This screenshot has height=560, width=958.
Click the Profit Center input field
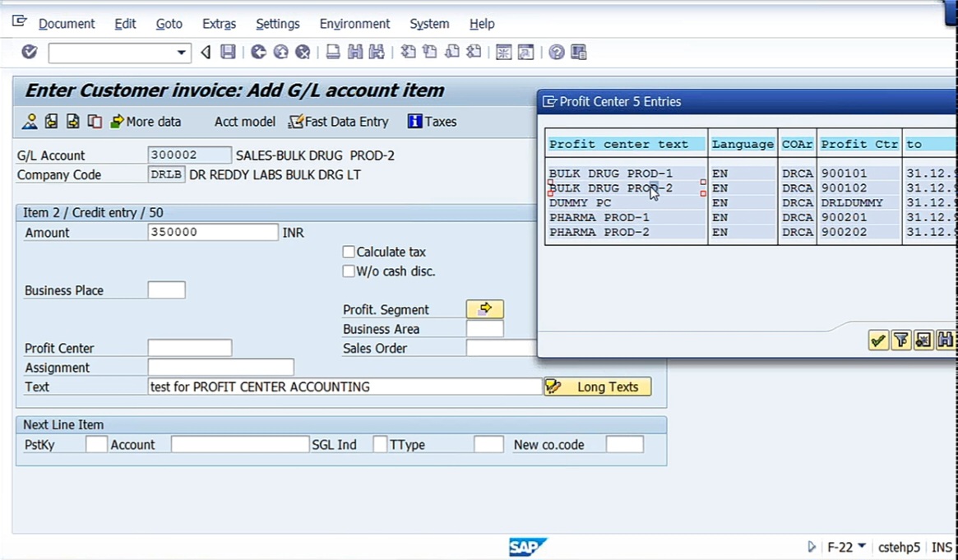[189, 348]
